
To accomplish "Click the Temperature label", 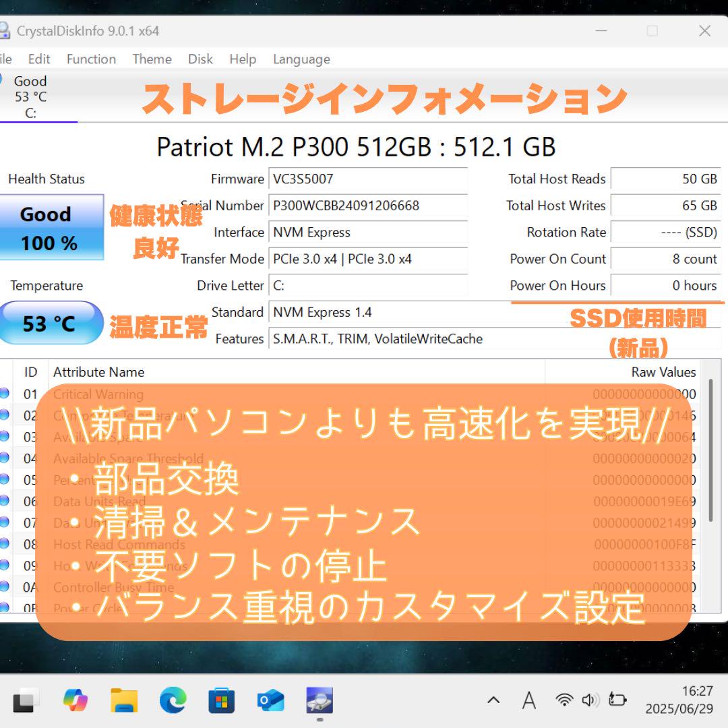I will click(47, 285).
